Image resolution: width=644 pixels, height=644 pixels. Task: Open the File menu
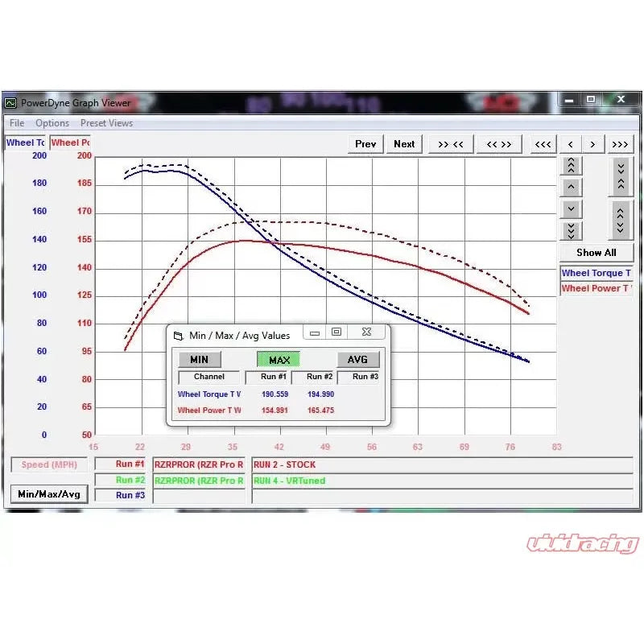pos(16,123)
